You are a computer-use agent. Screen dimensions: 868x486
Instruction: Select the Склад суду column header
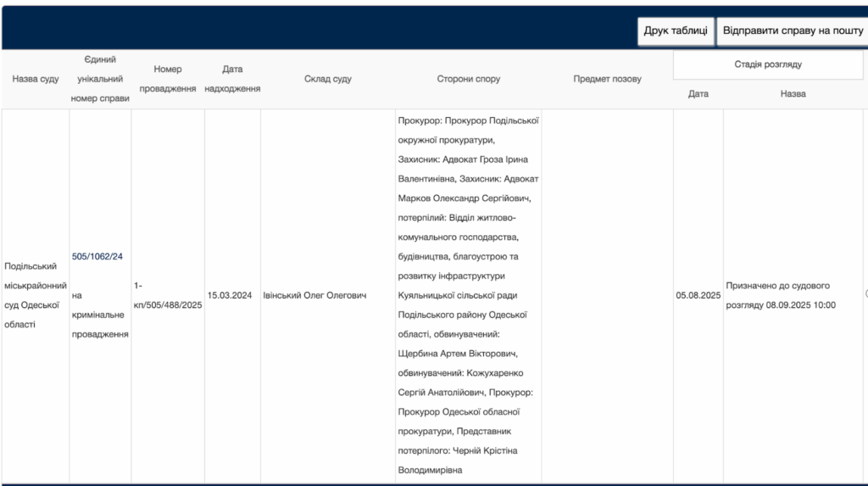coord(328,79)
